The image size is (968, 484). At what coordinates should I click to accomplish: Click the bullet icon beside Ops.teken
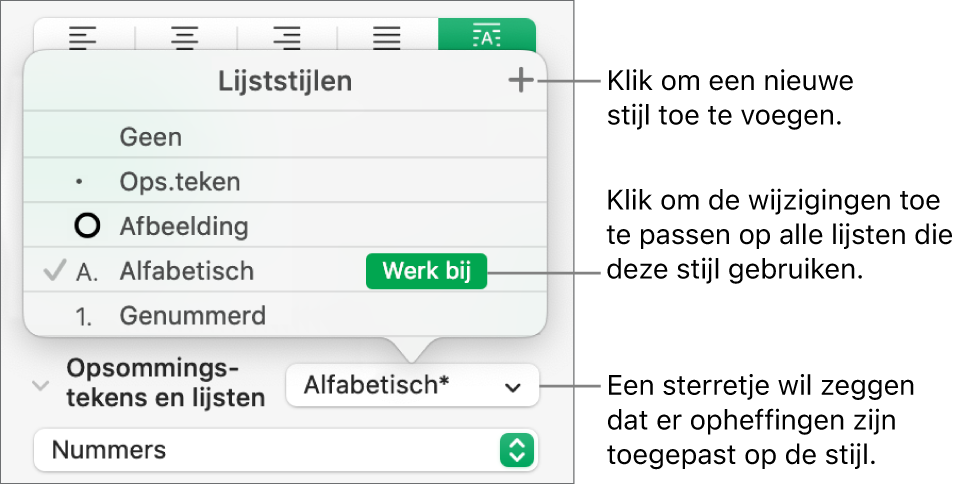pyautogui.click(x=80, y=184)
